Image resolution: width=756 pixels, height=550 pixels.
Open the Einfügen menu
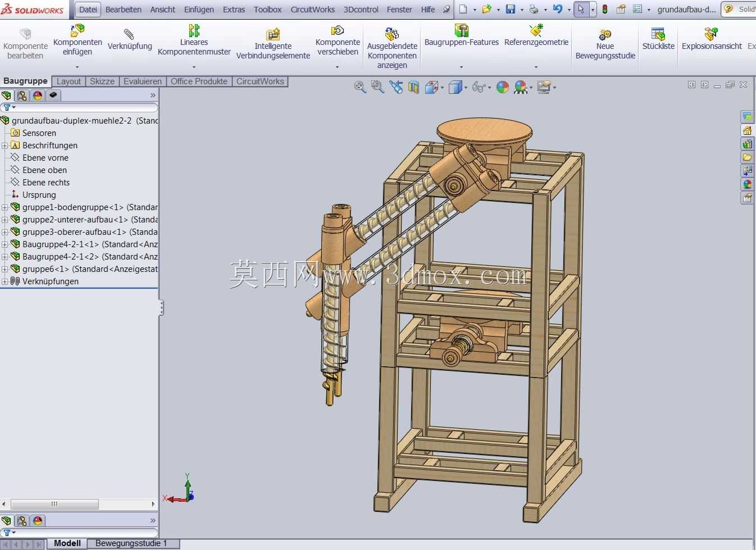click(199, 10)
